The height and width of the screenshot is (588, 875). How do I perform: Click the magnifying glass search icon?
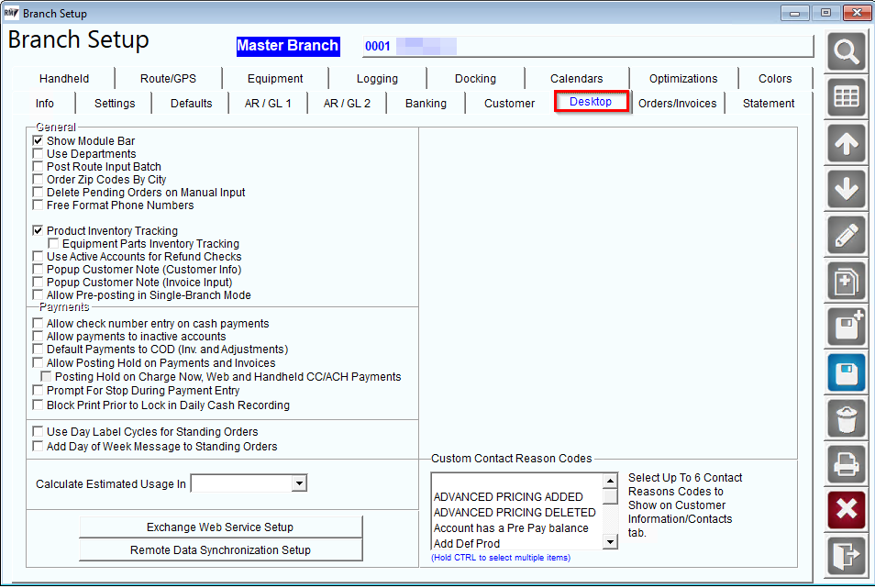846,52
